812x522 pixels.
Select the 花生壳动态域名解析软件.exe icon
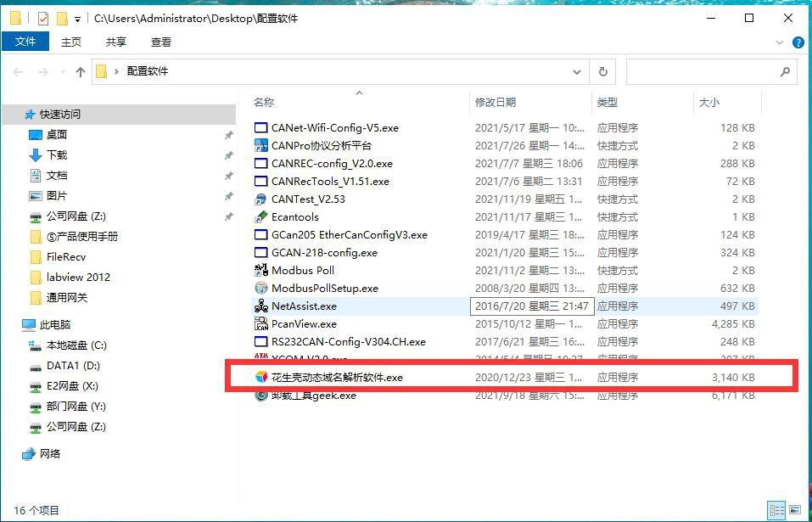pos(261,378)
